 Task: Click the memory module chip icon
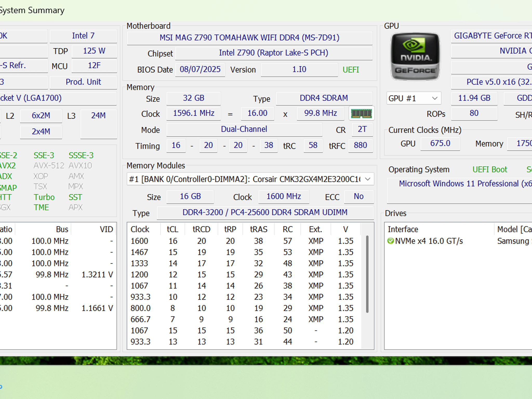point(361,114)
